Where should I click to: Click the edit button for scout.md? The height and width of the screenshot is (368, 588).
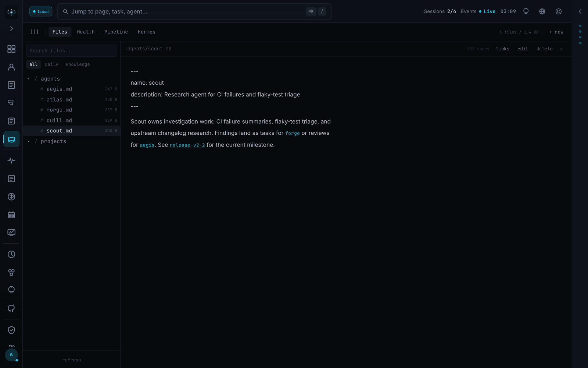[x=523, y=49]
